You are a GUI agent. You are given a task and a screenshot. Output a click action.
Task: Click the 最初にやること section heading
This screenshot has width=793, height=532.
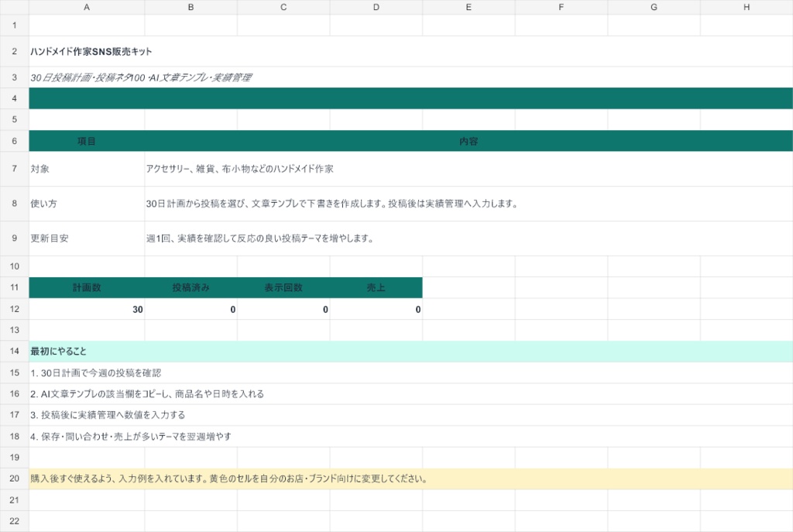[410, 351]
